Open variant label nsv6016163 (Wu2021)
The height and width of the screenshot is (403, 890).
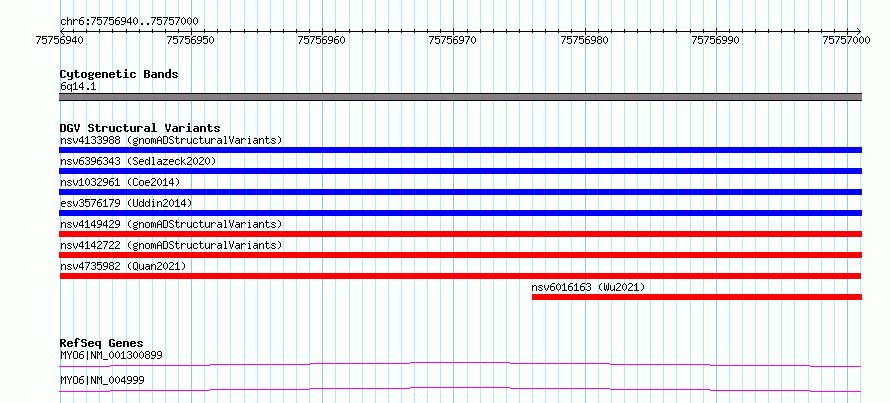click(x=588, y=287)
